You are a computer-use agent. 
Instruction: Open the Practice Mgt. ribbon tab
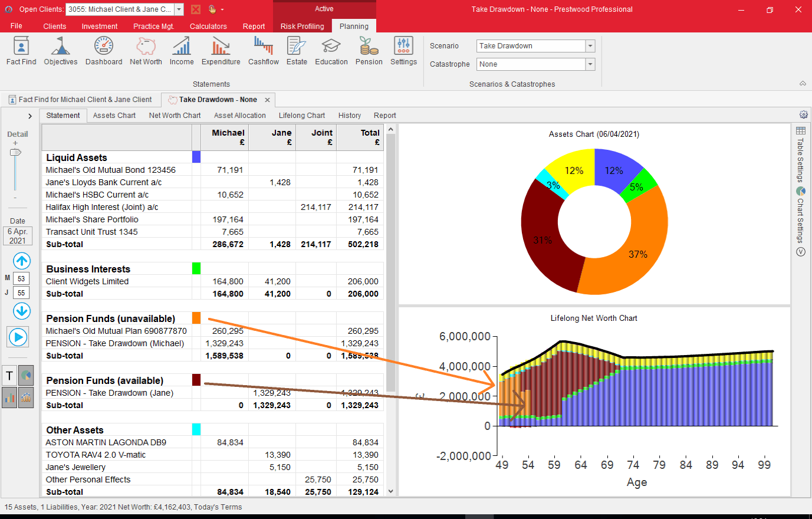[154, 26]
